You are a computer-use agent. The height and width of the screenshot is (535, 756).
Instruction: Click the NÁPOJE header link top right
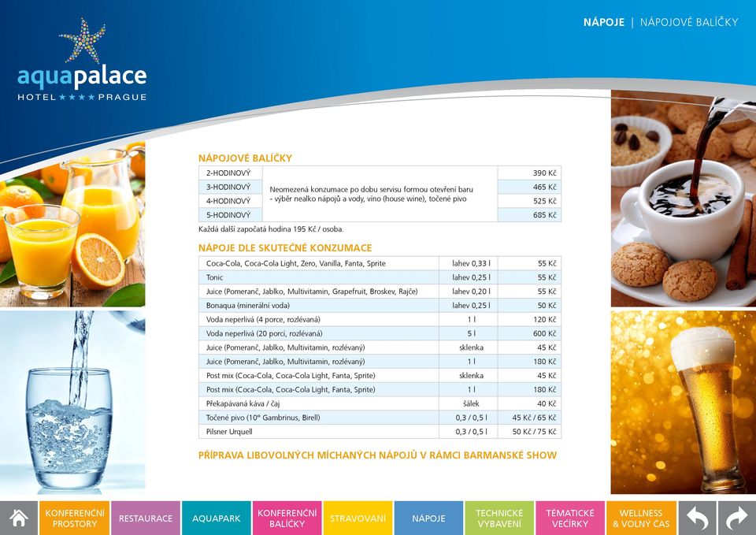[x=604, y=22]
